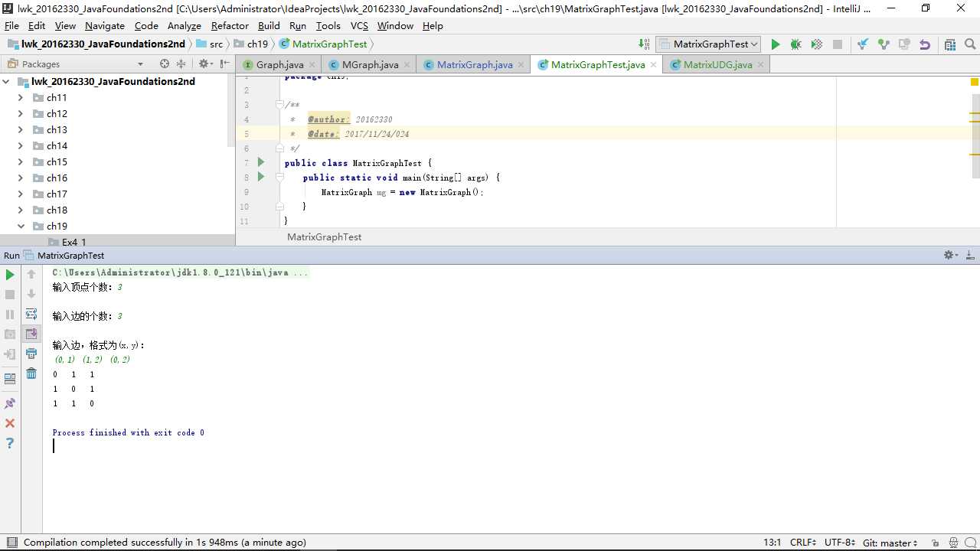Screen dimensions: 980x551
Task: Run MatrixGraphTest with the green toolbar Run button
Action: (775, 44)
